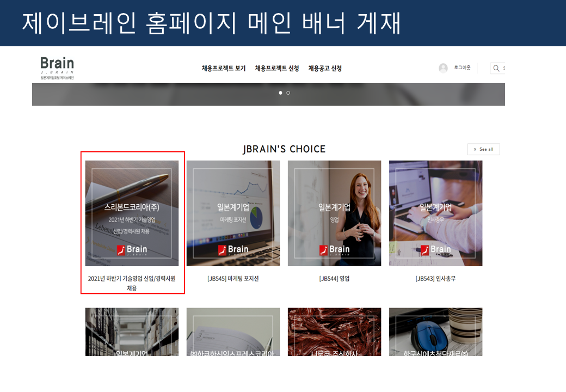This screenshot has height=392, width=566.
Task: Click the user avatar icon
Action: click(x=443, y=68)
